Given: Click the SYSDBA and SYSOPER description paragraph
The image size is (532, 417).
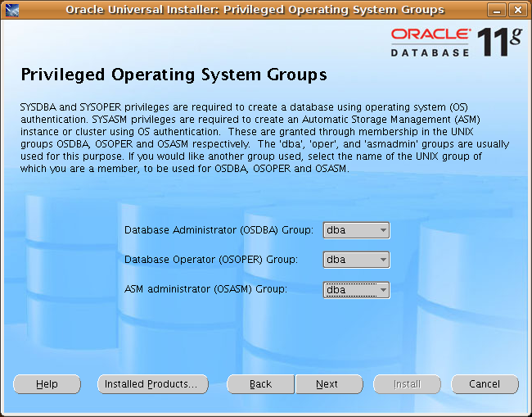Looking at the screenshot, I should (264, 138).
